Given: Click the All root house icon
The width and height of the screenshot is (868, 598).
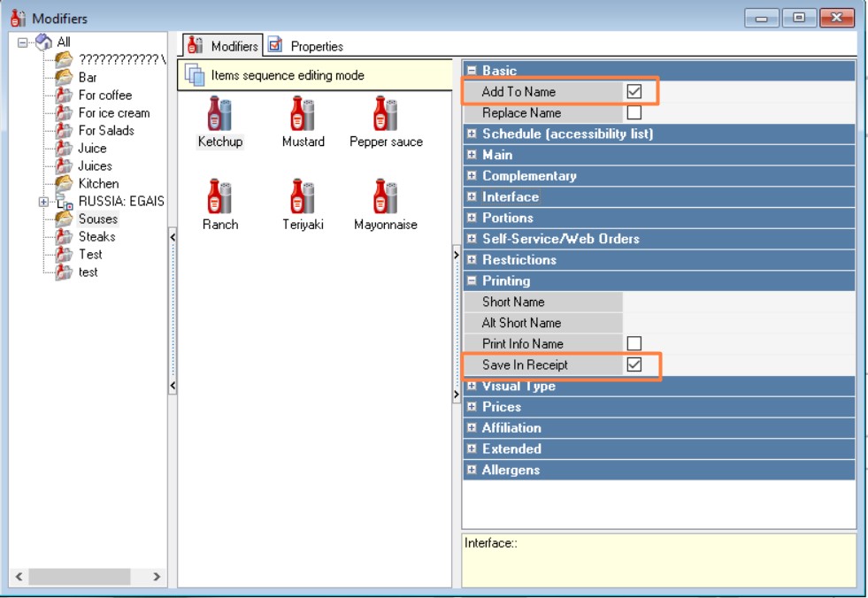Looking at the screenshot, I should pyautogui.click(x=43, y=42).
